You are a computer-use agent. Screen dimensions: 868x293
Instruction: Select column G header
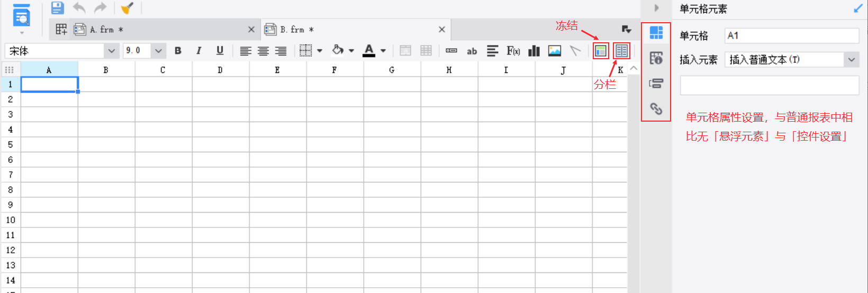[392, 70]
